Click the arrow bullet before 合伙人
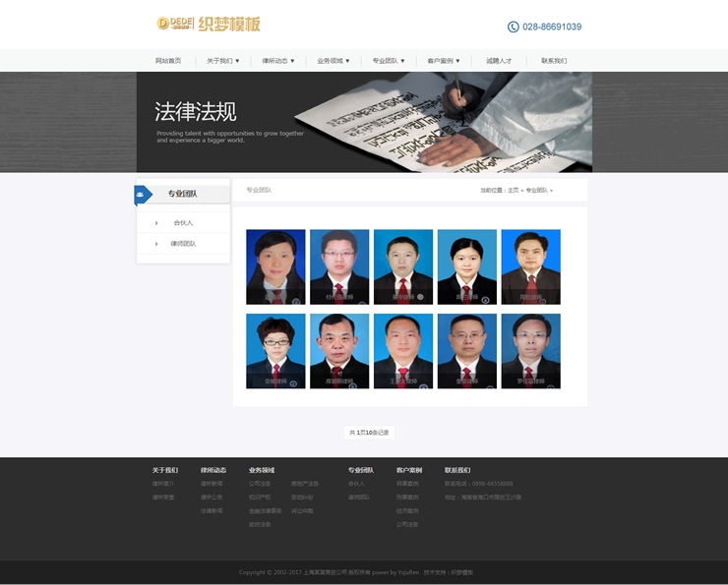 (155, 223)
